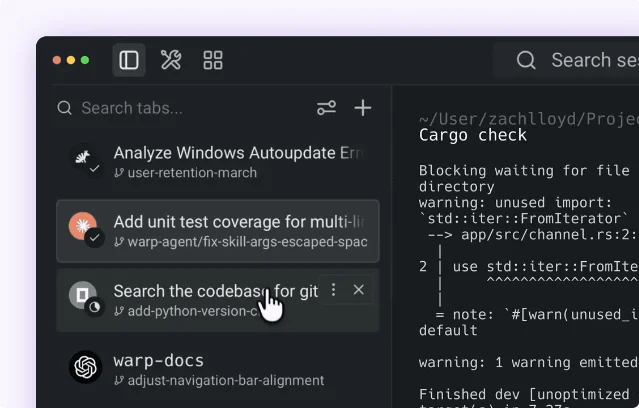Focus the Search sessions field
The height and width of the screenshot is (408, 639).
coord(566,60)
